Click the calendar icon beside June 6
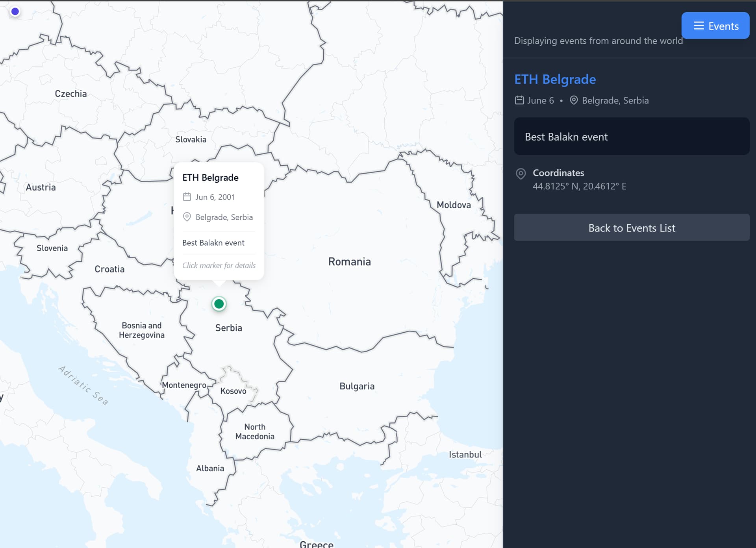The image size is (756, 548). (519, 100)
